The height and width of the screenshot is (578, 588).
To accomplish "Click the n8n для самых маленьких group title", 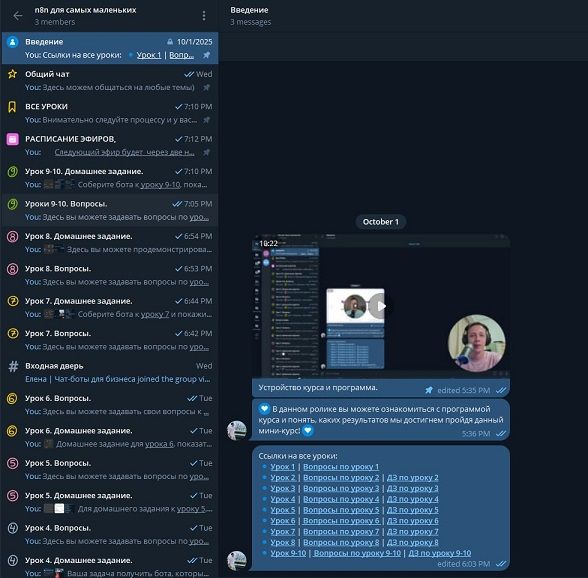I will (x=85, y=10).
